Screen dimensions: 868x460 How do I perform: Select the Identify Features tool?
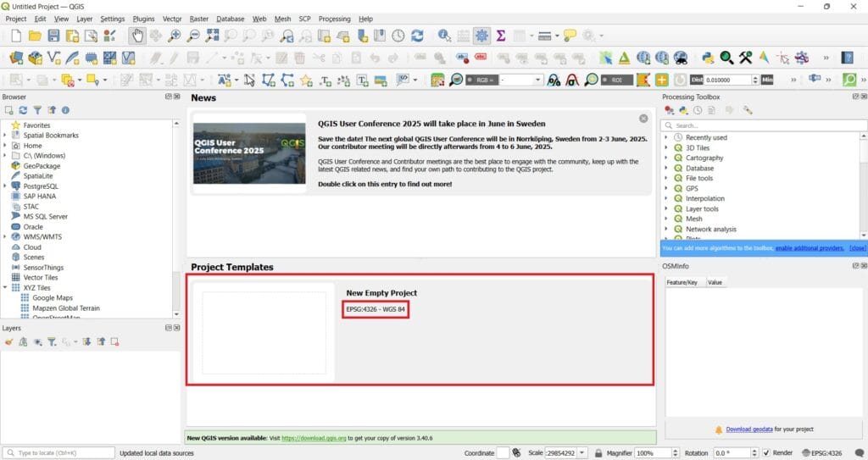(x=444, y=36)
